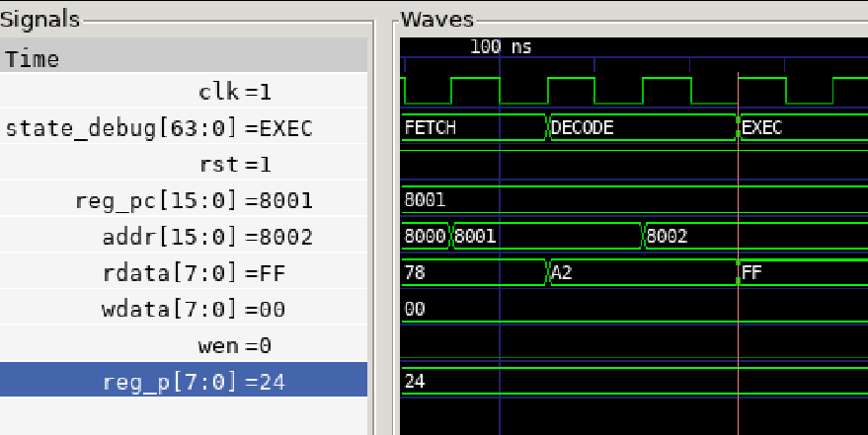Click the 8001 value on reg_pc waveform

pos(426,199)
